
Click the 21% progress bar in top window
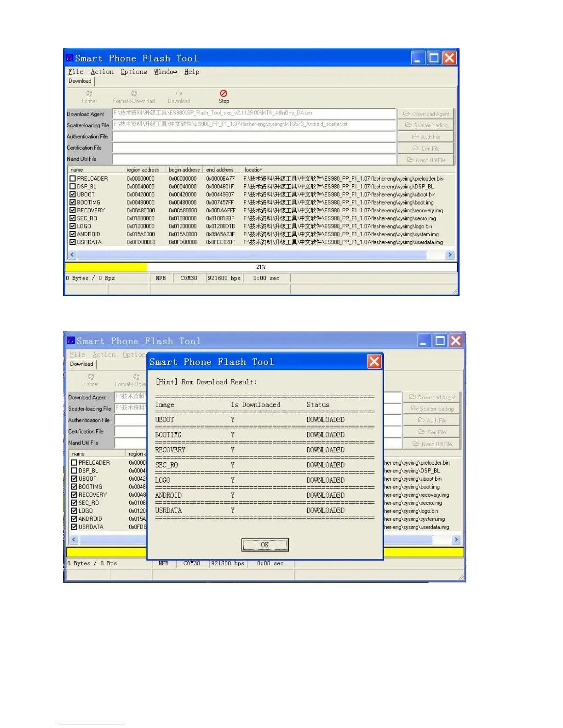[x=261, y=267]
